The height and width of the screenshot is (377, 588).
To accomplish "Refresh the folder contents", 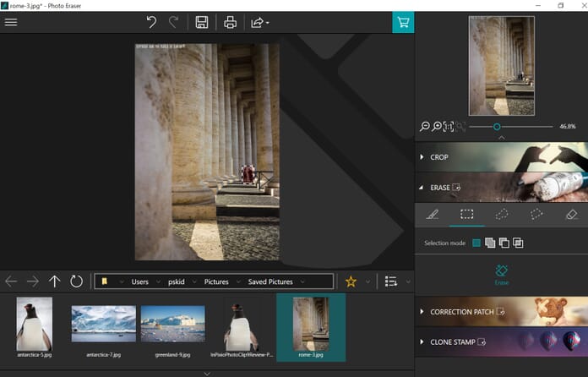I will tap(76, 281).
